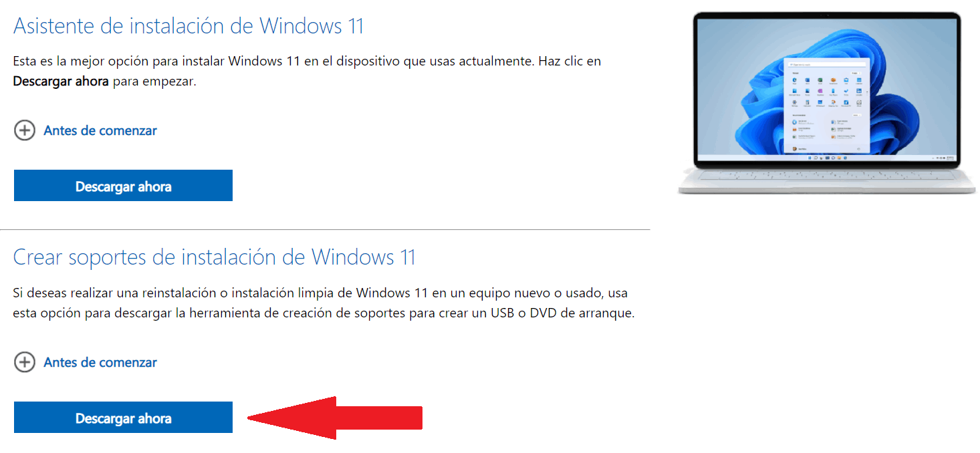Click the red arrow graphic

(x=335, y=418)
